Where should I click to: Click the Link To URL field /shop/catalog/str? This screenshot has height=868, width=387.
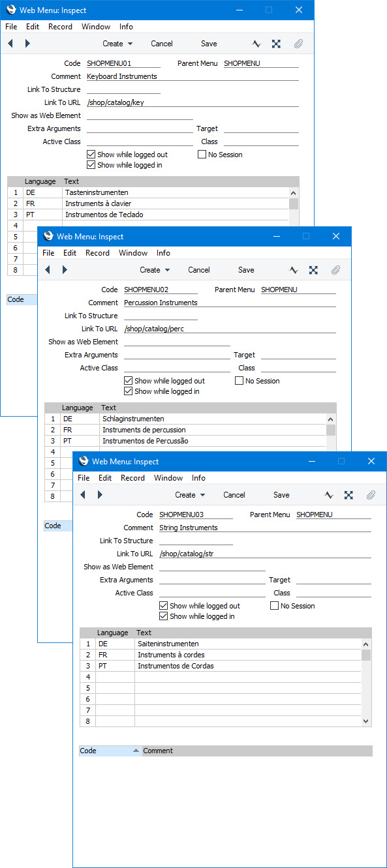265,554
